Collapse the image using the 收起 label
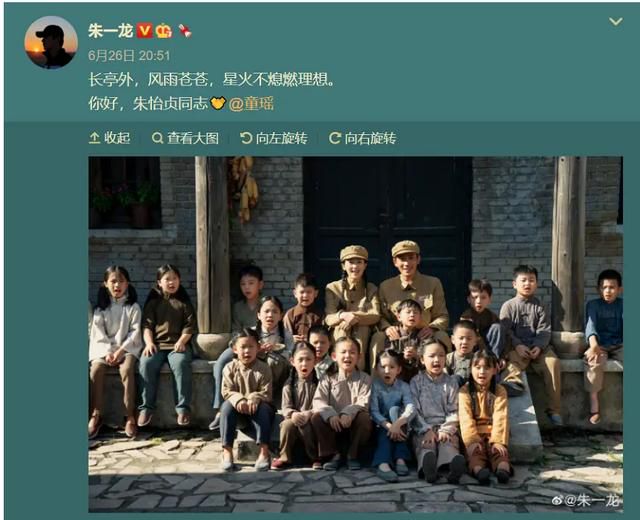Viewport: 640px width, 520px height. [x=117, y=138]
